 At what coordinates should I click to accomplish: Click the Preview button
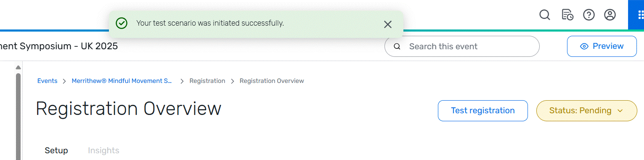[602, 46]
